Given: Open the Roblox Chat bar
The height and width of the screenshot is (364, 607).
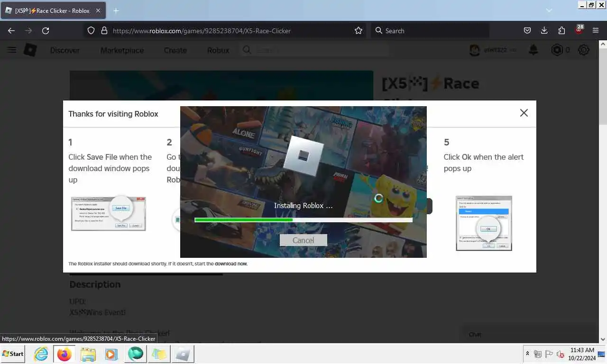Looking at the screenshot, I should point(529,334).
